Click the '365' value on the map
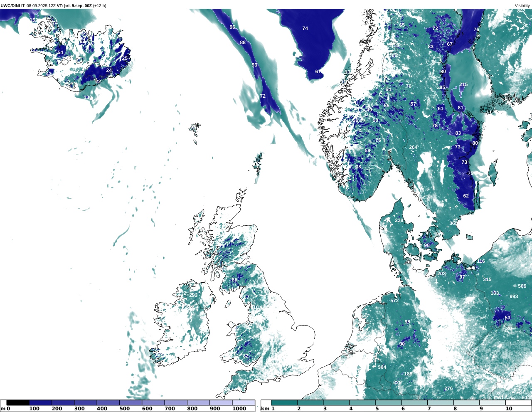532x412 pixels. coord(453,223)
